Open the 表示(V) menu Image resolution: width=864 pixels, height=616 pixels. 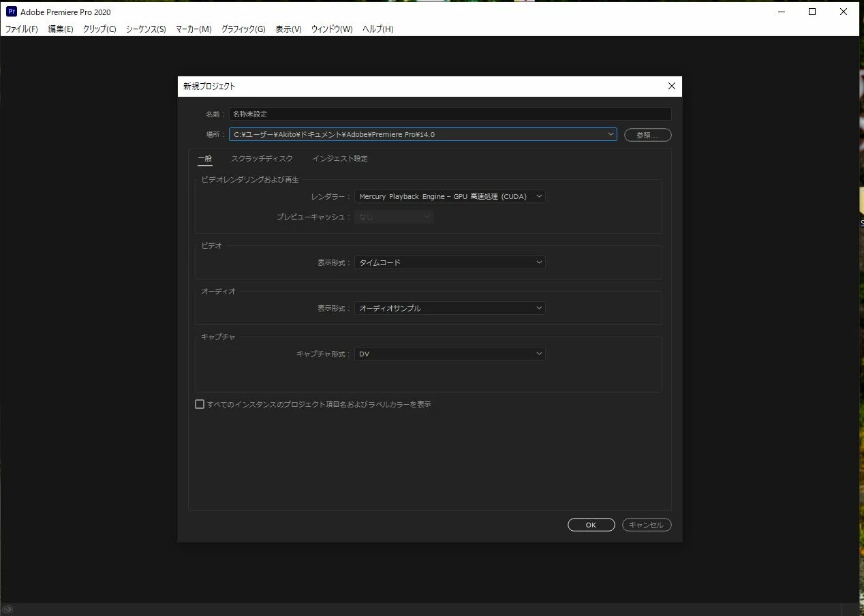tap(288, 29)
